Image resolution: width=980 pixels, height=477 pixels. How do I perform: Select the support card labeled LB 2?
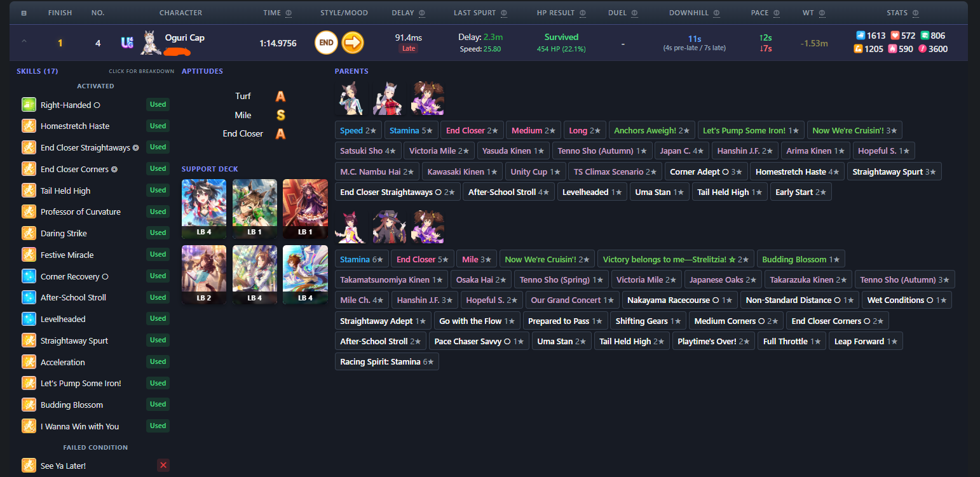(203, 274)
